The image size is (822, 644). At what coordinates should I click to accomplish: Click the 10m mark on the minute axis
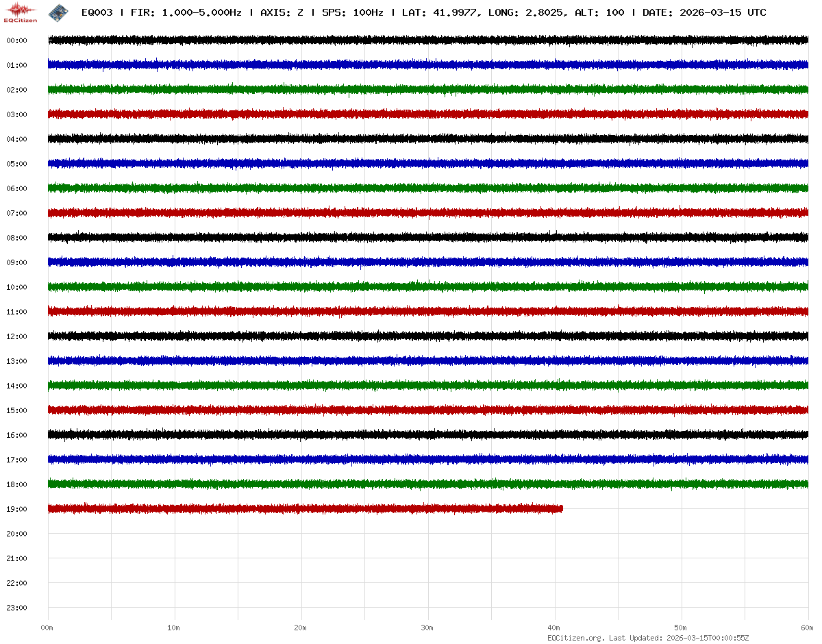(174, 628)
